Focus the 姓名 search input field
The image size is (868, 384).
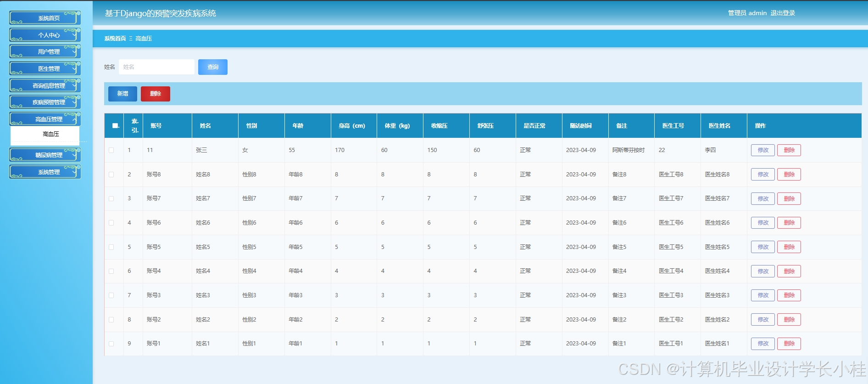point(156,67)
